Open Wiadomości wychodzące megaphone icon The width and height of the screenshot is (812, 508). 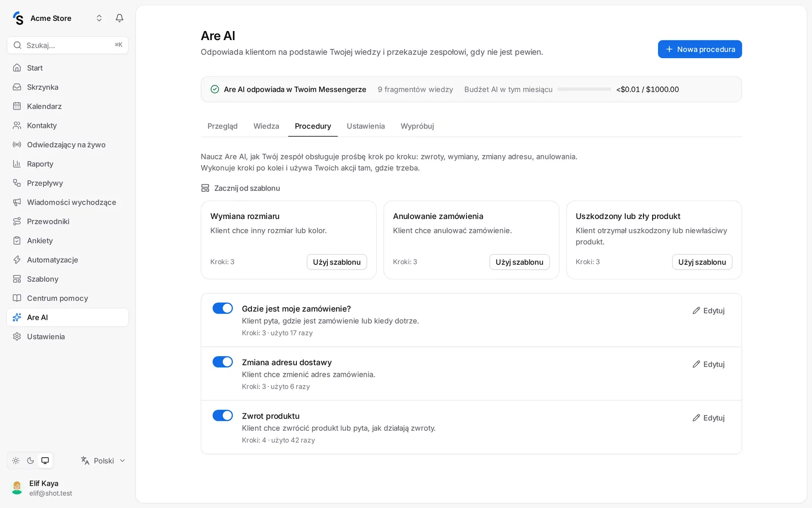coord(17,202)
